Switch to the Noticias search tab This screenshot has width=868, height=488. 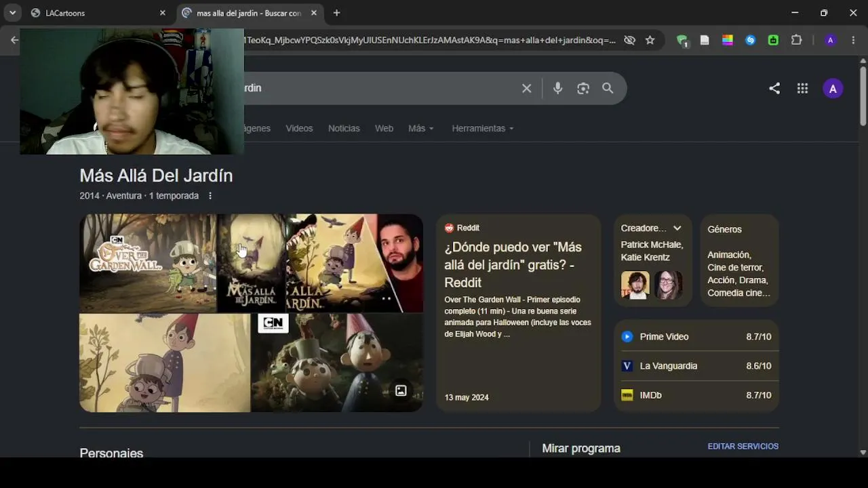click(x=344, y=128)
